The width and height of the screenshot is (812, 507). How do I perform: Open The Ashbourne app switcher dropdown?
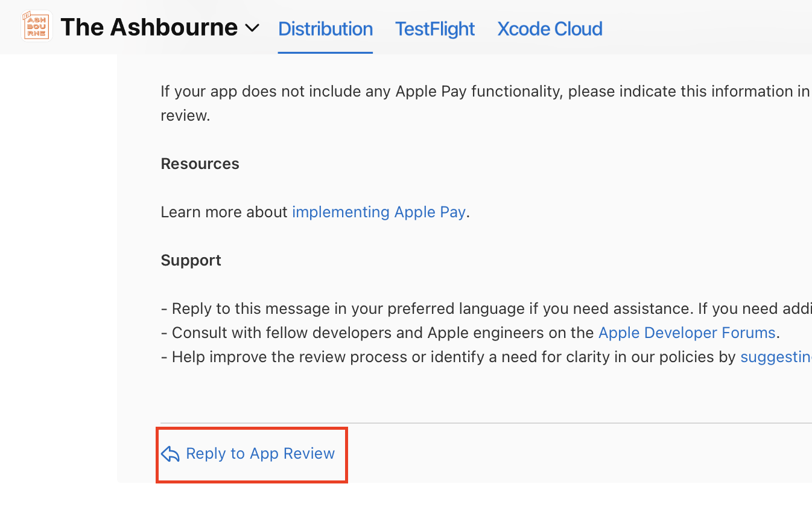click(160, 28)
